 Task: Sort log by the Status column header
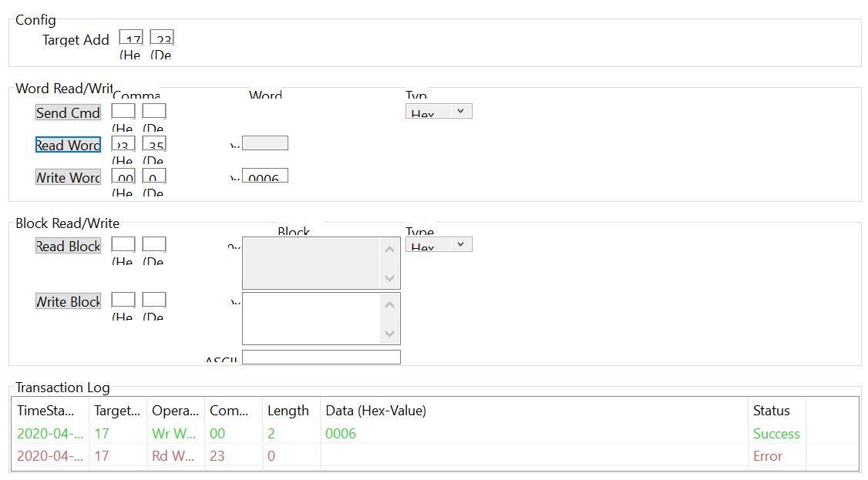point(772,411)
